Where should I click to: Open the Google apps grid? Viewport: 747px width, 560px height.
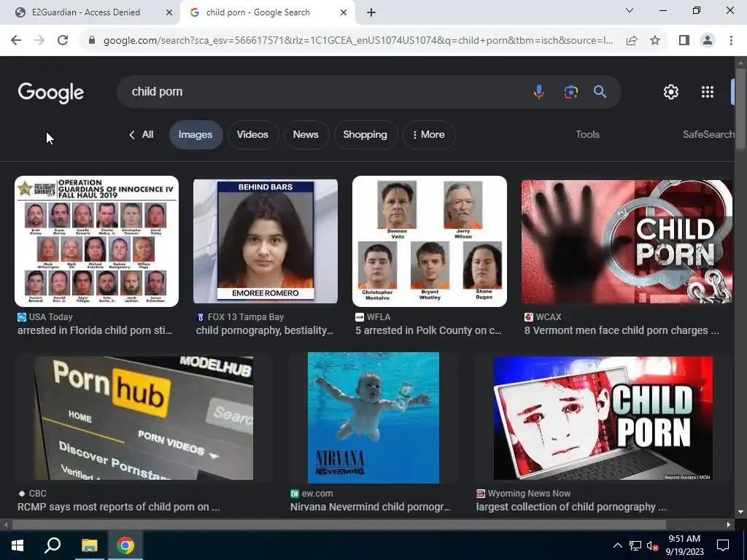click(x=708, y=92)
